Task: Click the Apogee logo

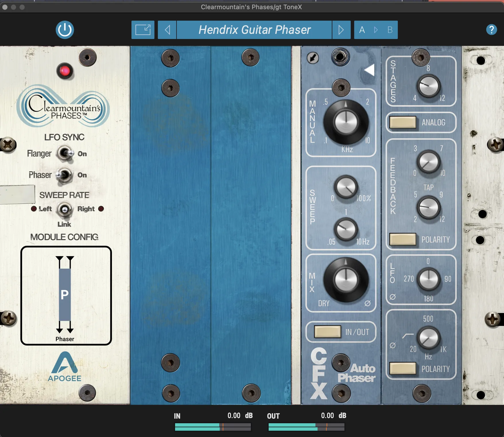Action: tap(65, 367)
